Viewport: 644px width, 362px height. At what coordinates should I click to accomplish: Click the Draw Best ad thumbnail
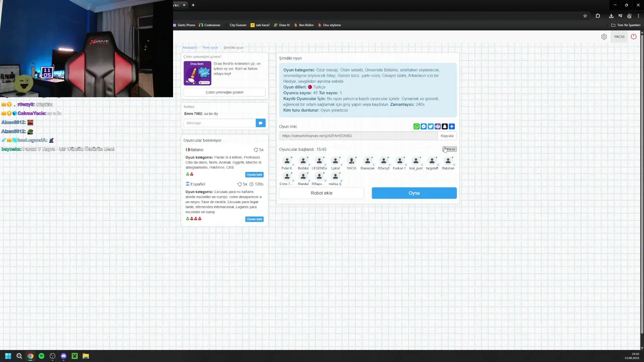click(197, 73)
